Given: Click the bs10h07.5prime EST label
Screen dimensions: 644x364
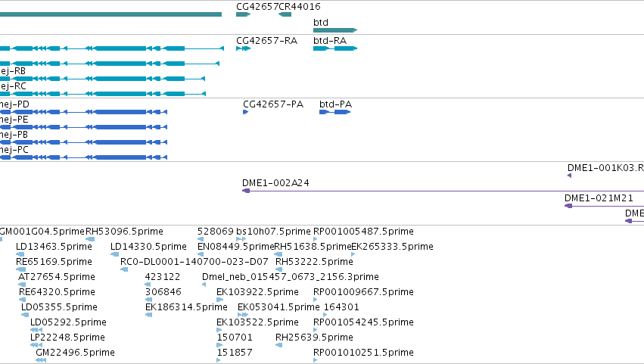Looking at the screenshot, I should [273, 232].
